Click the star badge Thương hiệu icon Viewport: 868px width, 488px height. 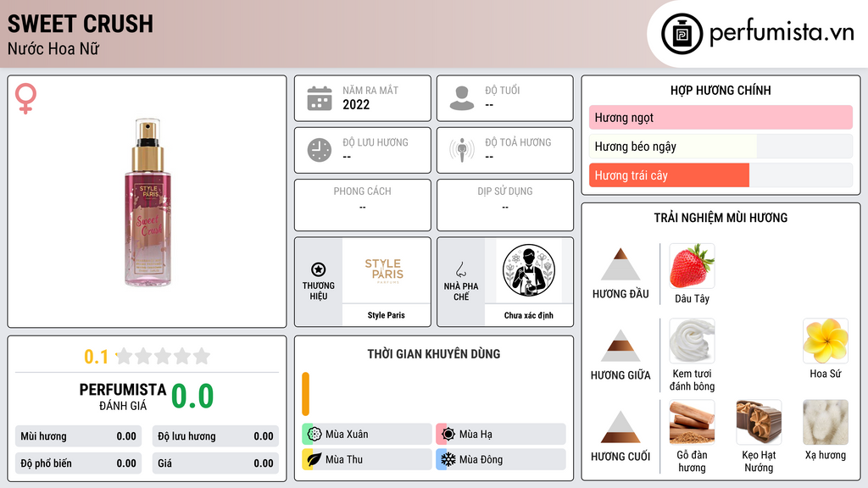point(319,269)
